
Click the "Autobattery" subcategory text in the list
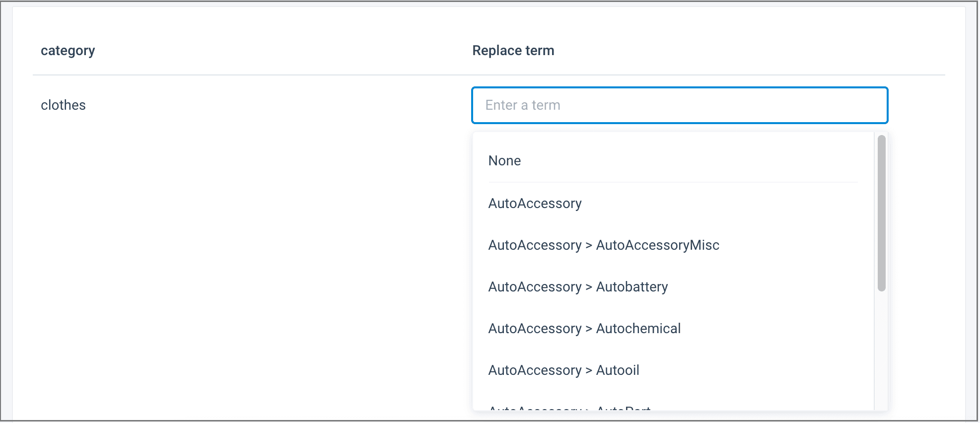click(x=631, y=287)
